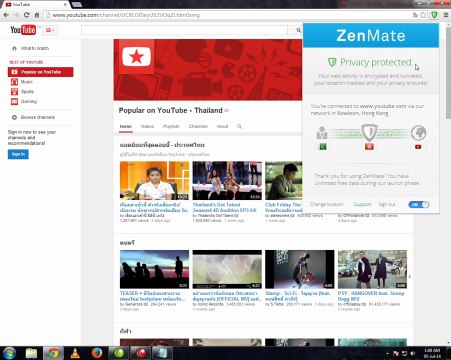Switch to the Videos channel tab
The image size is (451, 360).
pyautogui.click(x=147, y=126)
